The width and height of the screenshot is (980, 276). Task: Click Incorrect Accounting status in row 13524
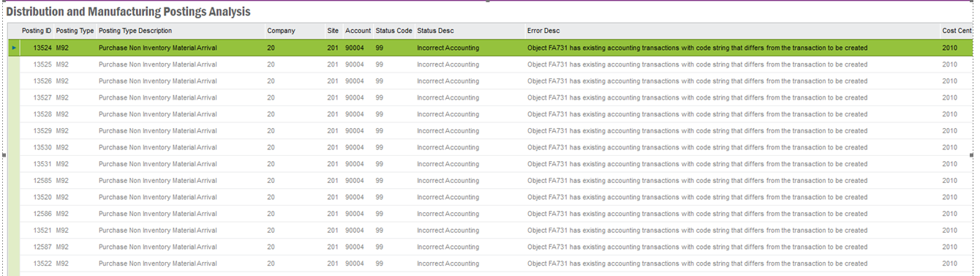click(x=448, y=48)
